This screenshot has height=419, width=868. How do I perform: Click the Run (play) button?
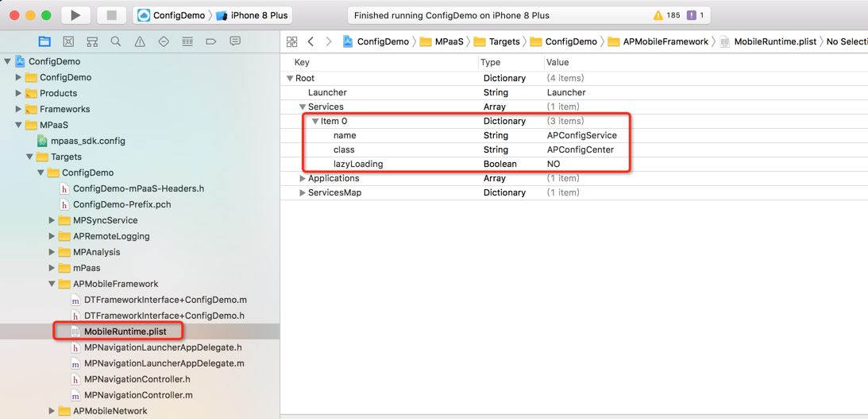[x=75, y=15]
